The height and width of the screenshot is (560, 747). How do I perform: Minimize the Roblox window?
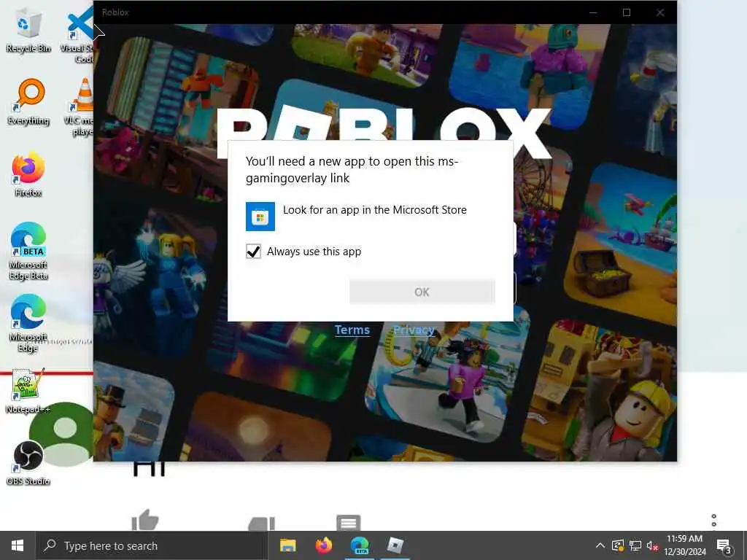593,12
